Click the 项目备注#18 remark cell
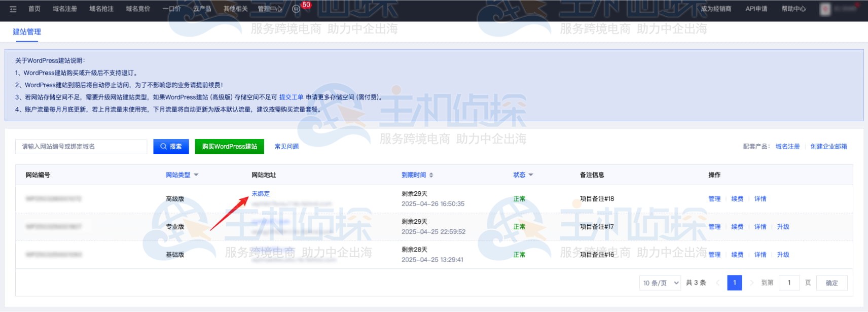This screenshot has height=312, width=868. coord(597,199)
